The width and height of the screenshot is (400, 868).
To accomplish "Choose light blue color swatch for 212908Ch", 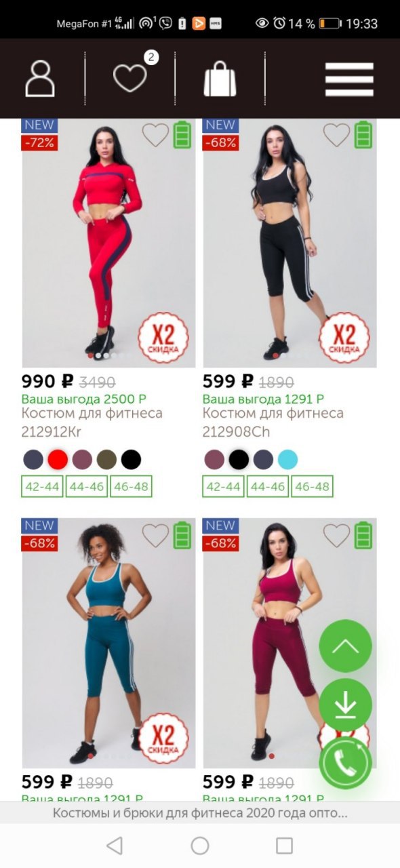I will 287,460.
